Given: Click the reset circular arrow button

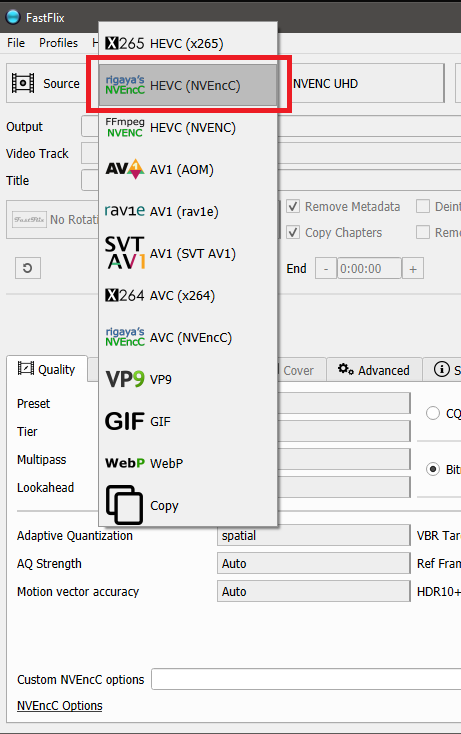Looking at the screenshot, I should (28, 268).
